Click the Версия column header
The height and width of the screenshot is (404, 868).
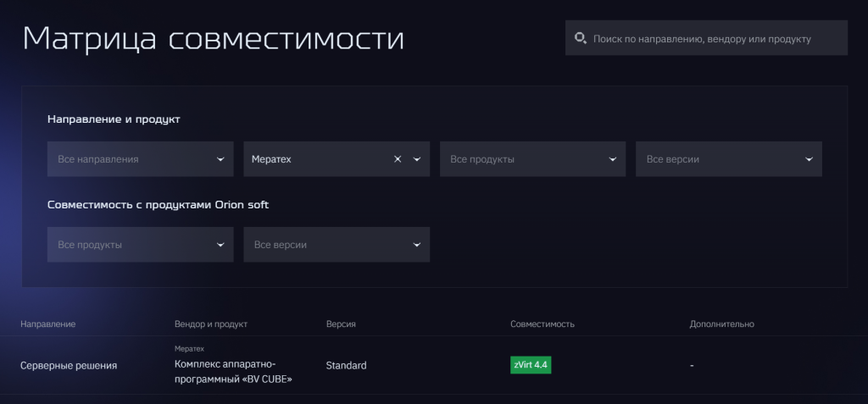tap(341, 324)
